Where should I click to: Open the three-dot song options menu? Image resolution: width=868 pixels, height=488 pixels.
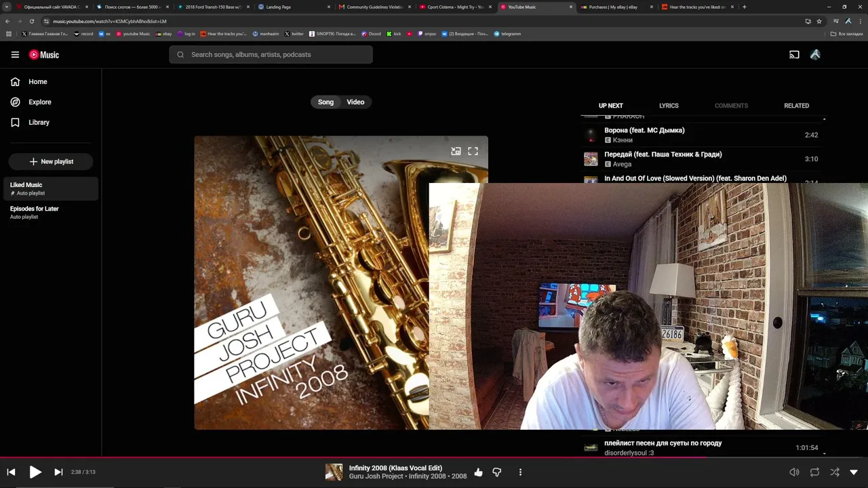(x=520, y=472)
